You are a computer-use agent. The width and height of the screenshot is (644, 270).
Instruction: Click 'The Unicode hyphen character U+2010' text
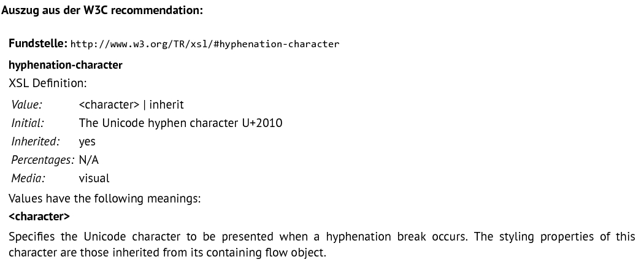181,123
